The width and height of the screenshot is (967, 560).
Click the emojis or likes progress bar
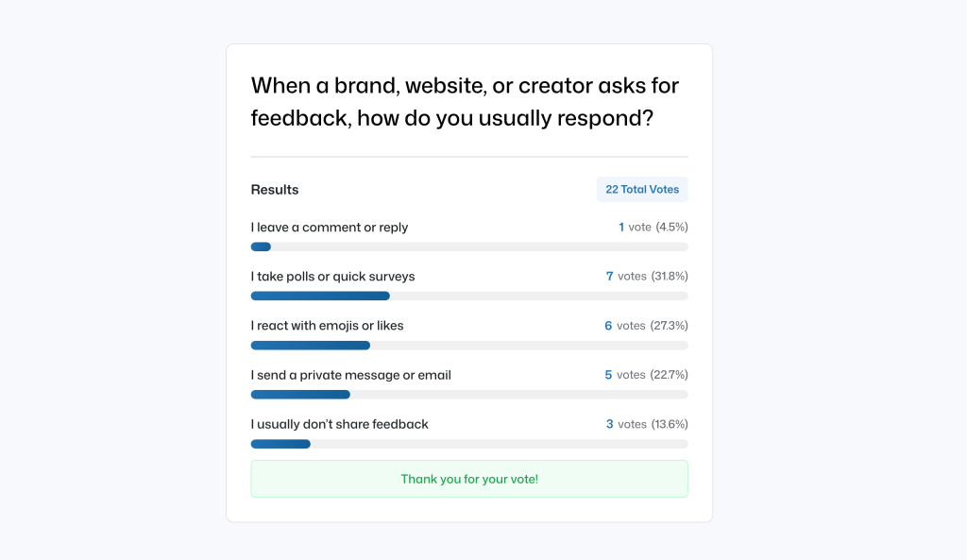[x=468, y=346]
